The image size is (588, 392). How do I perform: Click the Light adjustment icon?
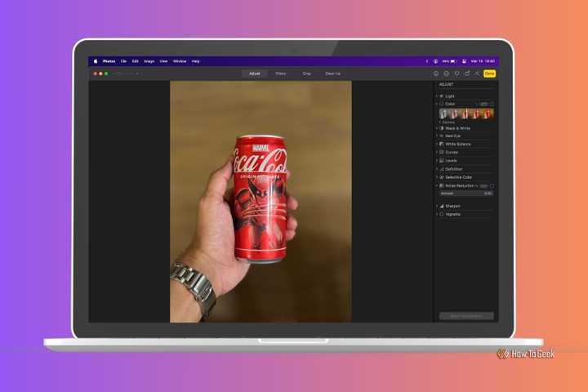tap(442, 96)
